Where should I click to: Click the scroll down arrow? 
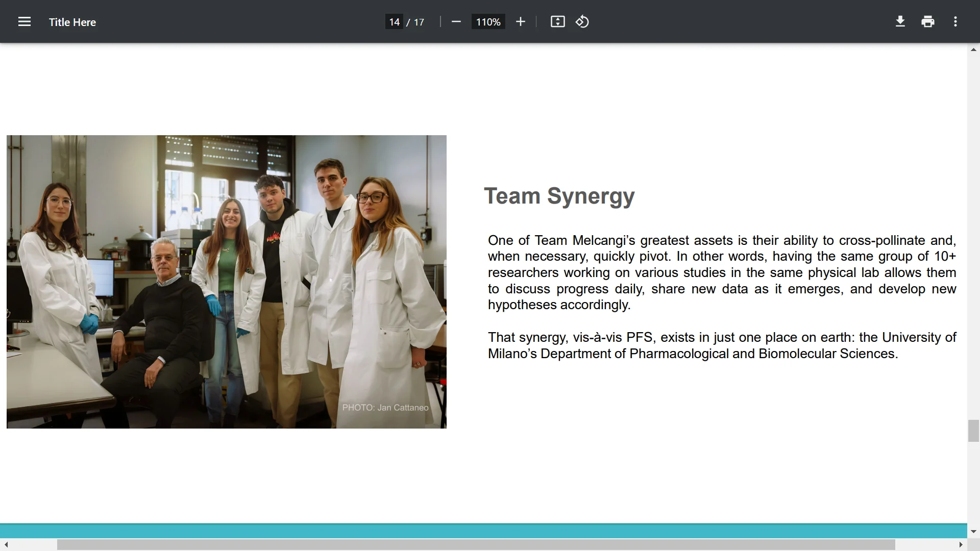coord(973,532)
